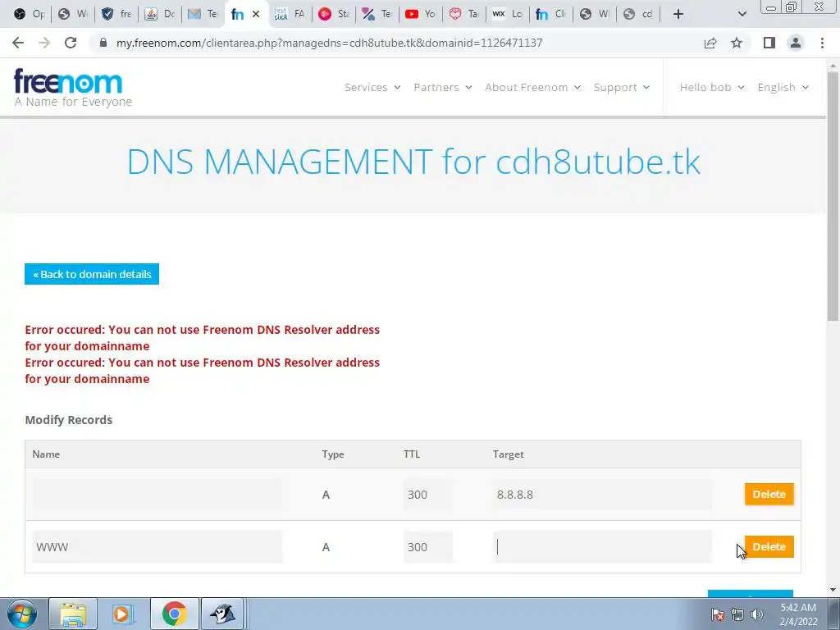Open the Chrome three-dot menu

point(822,43)
